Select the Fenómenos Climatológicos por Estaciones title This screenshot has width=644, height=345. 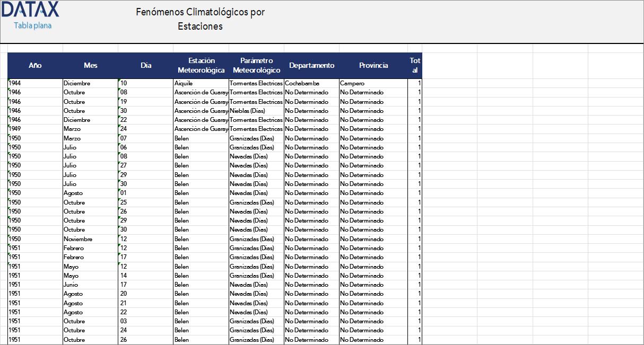[200, 19]
